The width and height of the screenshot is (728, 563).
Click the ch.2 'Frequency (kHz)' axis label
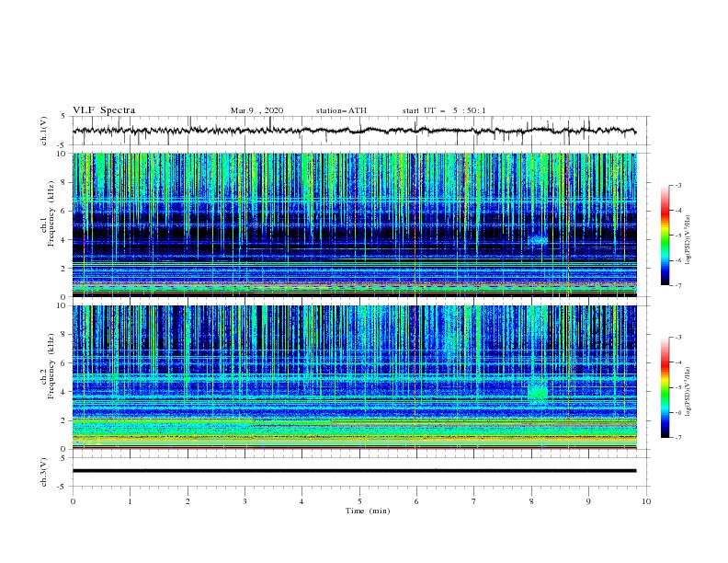click(x=51, y=366)
